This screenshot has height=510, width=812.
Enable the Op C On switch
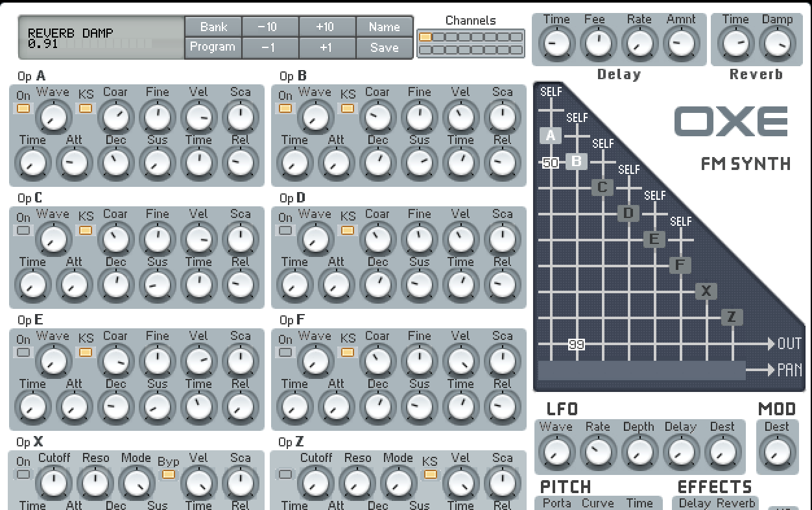23,230
